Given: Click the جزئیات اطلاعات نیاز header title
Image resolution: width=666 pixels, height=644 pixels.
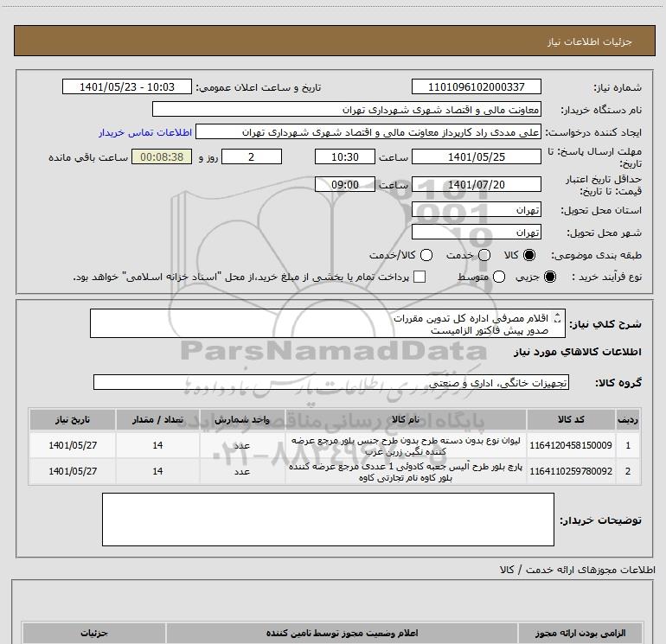Looking at the screenshot, I should [x=590, y=41].
